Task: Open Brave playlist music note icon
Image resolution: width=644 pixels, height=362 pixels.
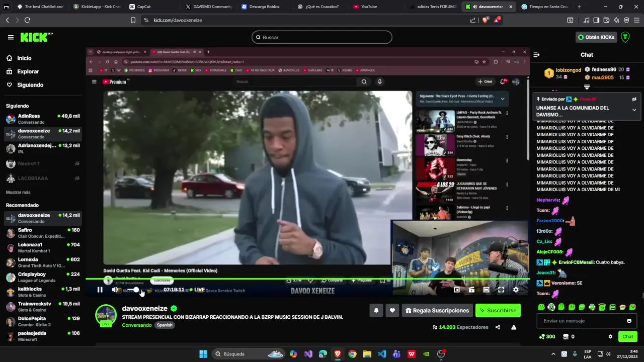Action: coord(586,20)
